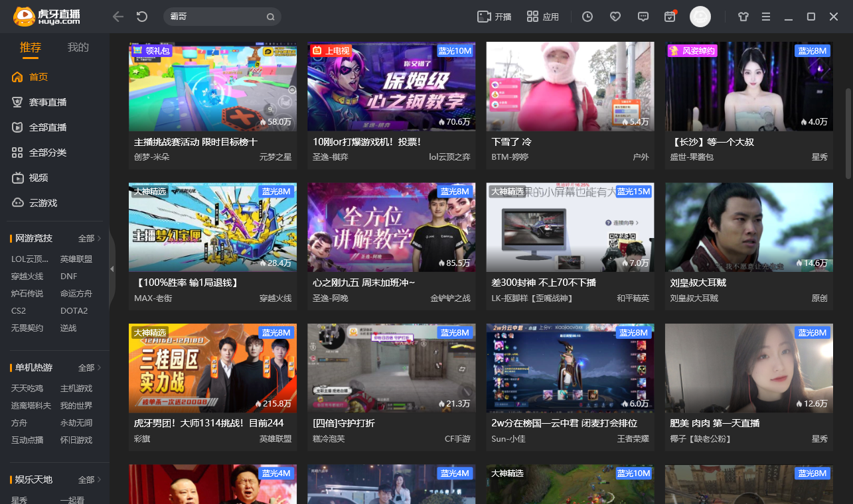Open 全部直播 in the sidebar

(39, 127)
